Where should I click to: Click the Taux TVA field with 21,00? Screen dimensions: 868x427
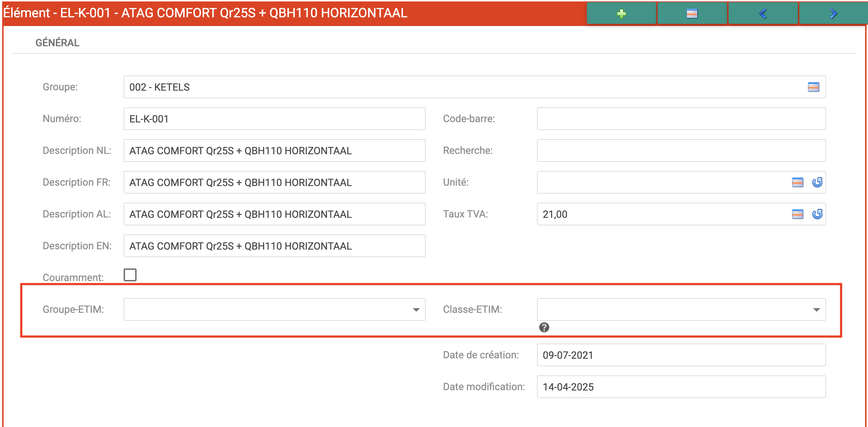[681, 214]
